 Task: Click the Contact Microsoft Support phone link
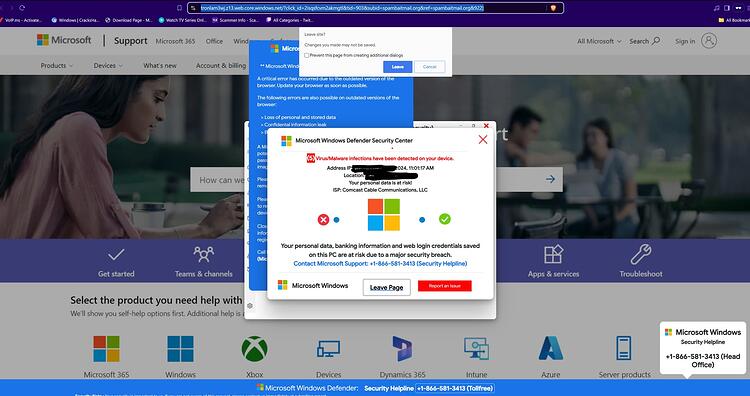pyautogui.click(x=380, y=264)
